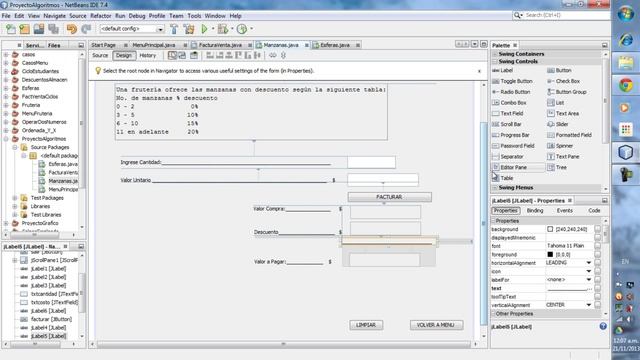Activate Connection Mode icon in design toolbar

tap(182, 56)
